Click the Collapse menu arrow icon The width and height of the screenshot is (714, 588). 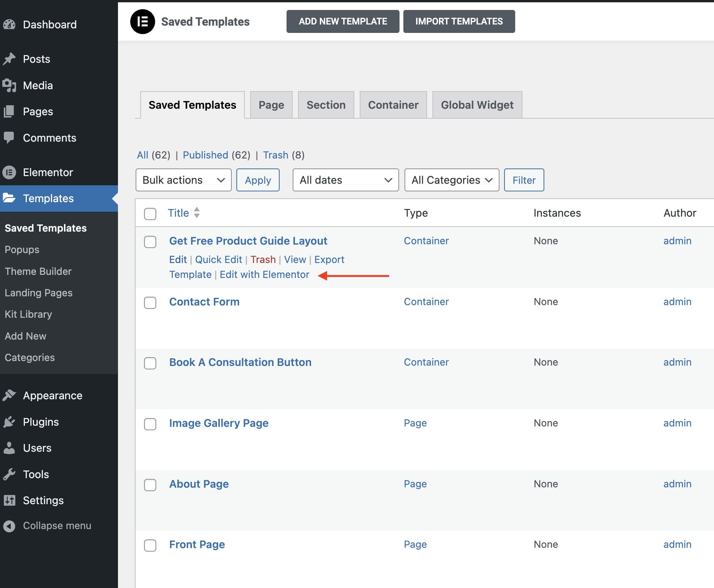[x=9, y=526]
